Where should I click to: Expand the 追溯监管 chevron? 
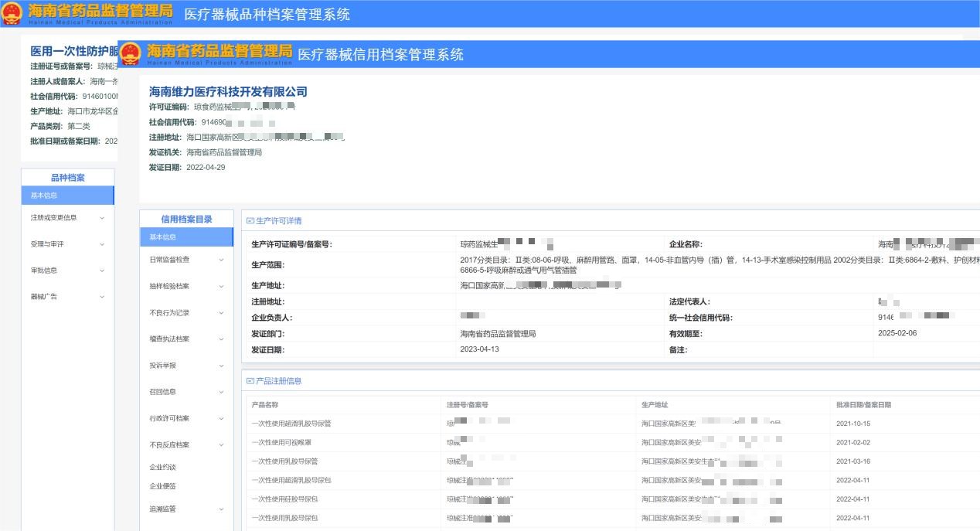click(x=221, y=509)
